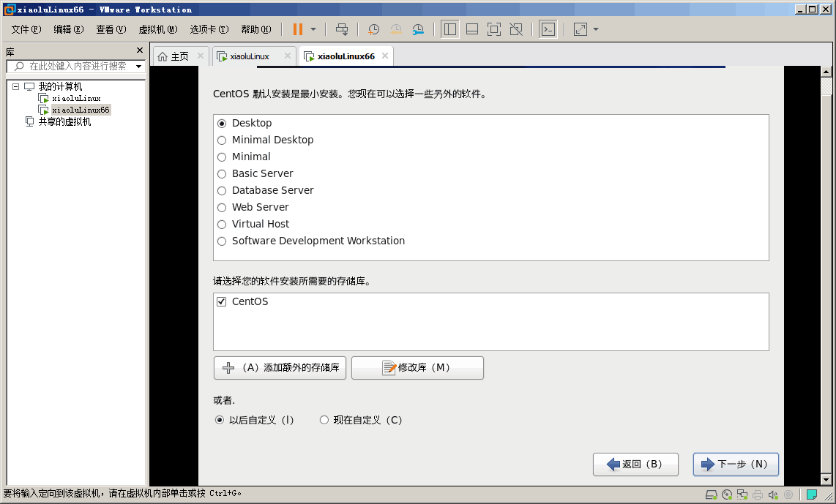
Task: Click the vertical scrollbar up arrow
Action: (x=826, y=72)
